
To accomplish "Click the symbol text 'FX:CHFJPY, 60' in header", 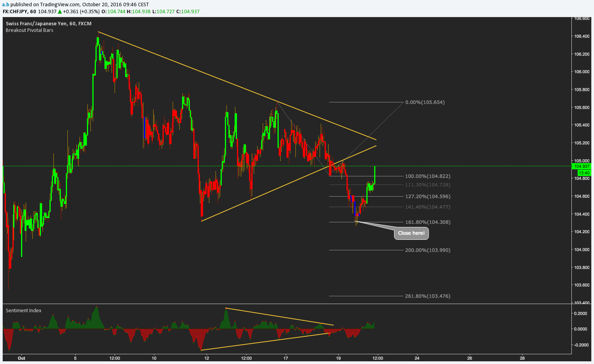I will [x=19, y=12].
